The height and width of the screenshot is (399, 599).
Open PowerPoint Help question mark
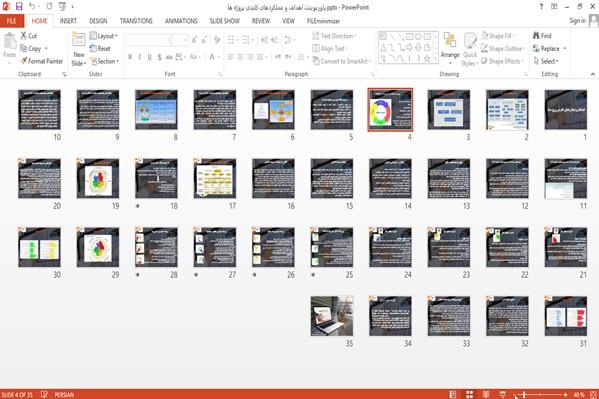coord(541,6)
